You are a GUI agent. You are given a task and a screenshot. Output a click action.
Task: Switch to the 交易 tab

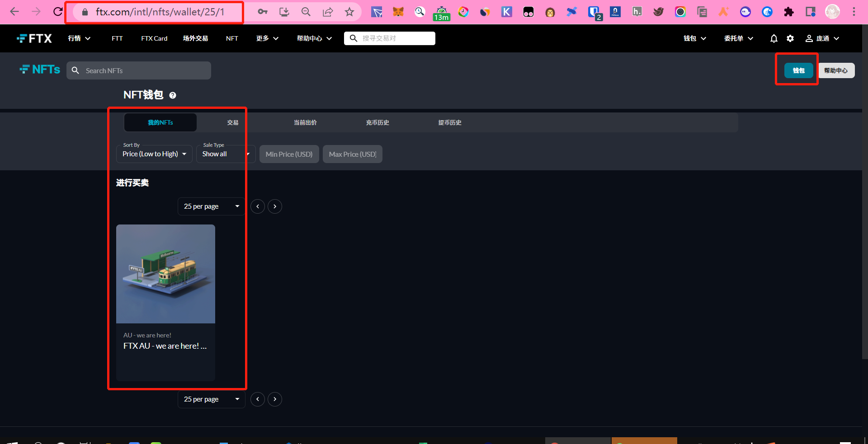pyautogui.click(x=233, y=122)
